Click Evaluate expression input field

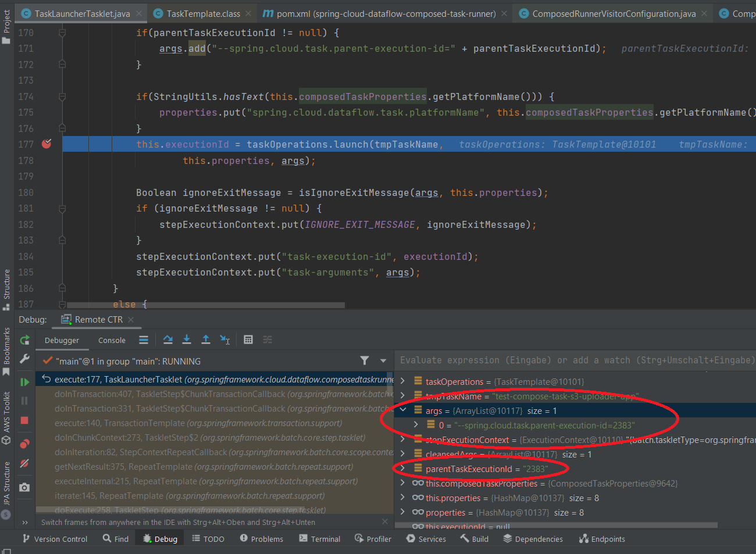point(576,360)
